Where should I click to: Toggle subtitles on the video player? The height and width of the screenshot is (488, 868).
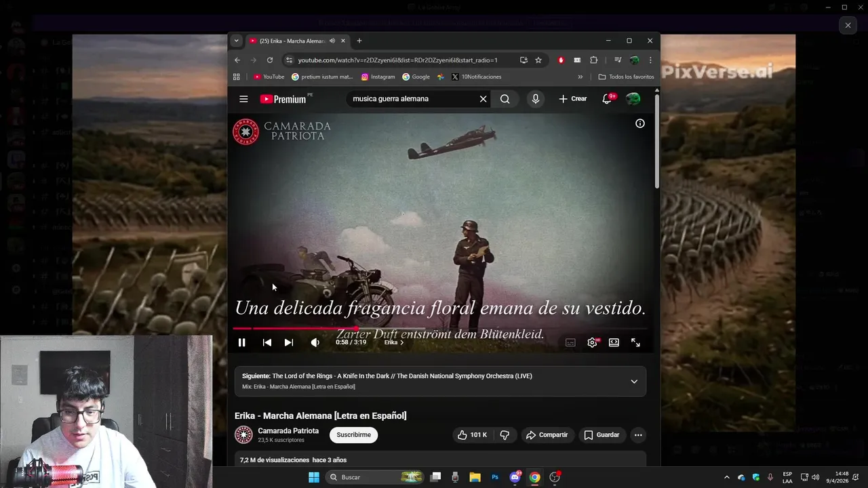pyautogui.click(x=570, y=342)
